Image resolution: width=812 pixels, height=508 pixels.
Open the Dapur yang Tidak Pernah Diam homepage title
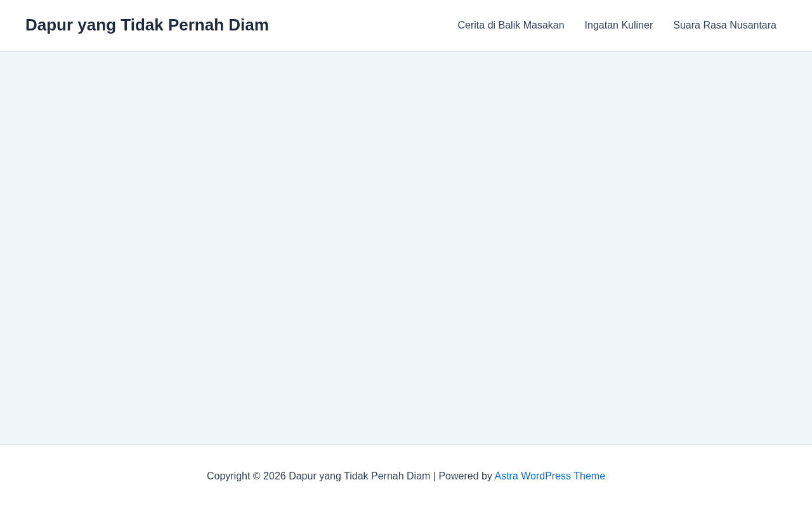[x=147, y=25]
